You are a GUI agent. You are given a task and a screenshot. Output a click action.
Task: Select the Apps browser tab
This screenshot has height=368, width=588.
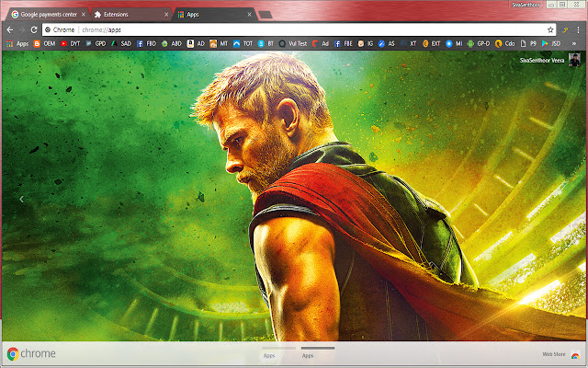click(x=214, y=15)
